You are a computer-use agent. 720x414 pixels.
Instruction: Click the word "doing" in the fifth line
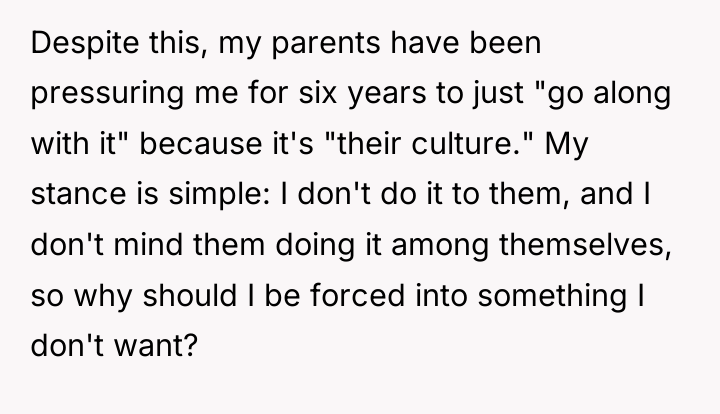[x=315, y=246]
